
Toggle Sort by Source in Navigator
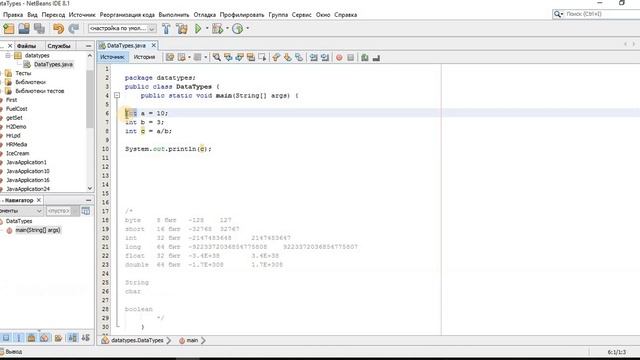tap(86, 338)
